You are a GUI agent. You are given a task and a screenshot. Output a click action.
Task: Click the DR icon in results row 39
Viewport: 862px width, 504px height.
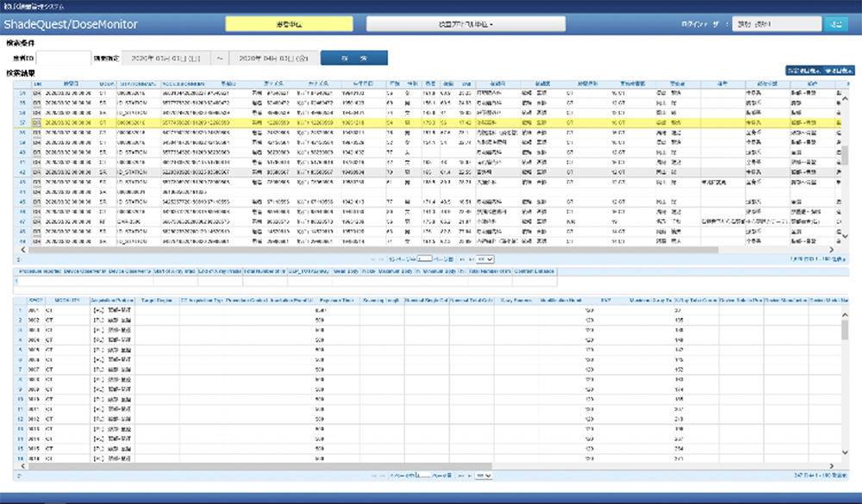point(37,142)
